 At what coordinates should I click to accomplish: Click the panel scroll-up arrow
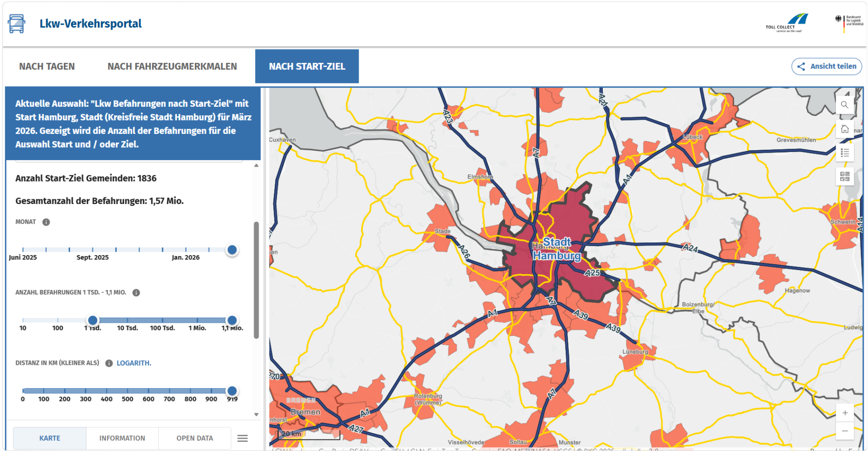[256, 165]
